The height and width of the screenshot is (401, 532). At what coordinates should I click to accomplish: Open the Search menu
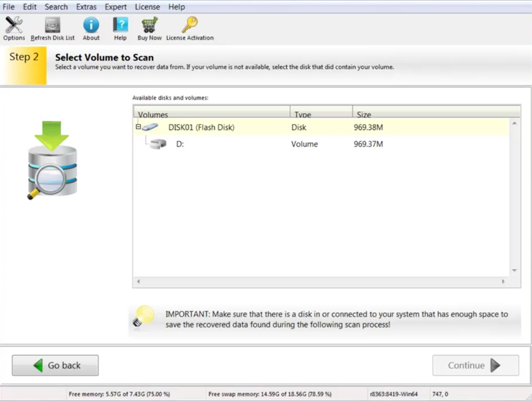(x=56, y=7)
